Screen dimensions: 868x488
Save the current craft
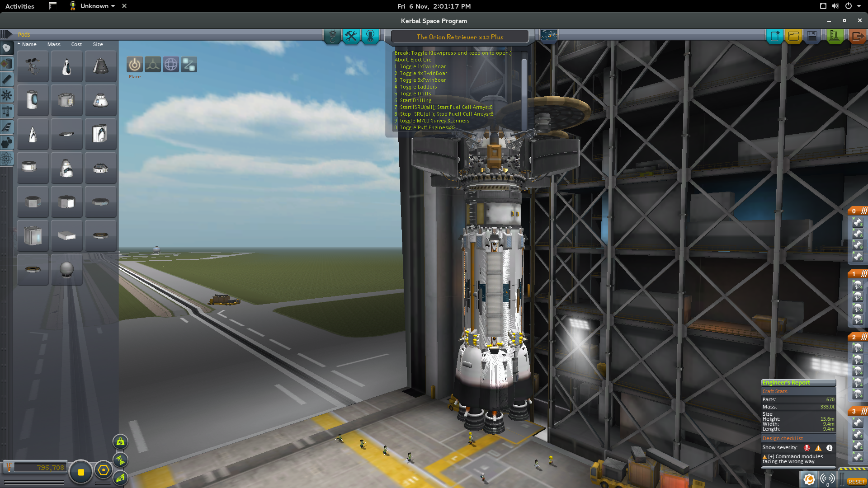click(812, 36)
